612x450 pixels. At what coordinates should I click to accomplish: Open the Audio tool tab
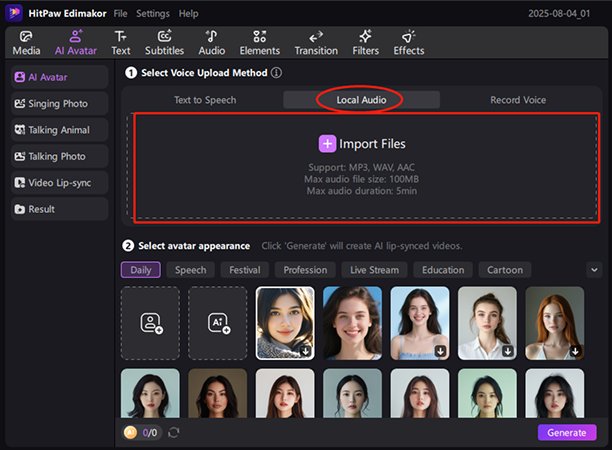click(x=212, y=43)
